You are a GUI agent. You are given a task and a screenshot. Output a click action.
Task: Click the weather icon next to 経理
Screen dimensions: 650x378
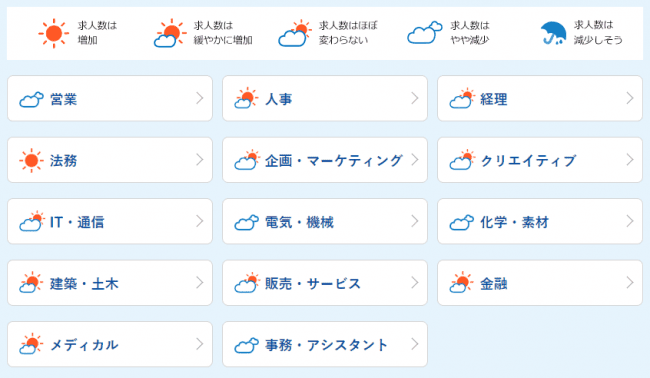point(461,98)
